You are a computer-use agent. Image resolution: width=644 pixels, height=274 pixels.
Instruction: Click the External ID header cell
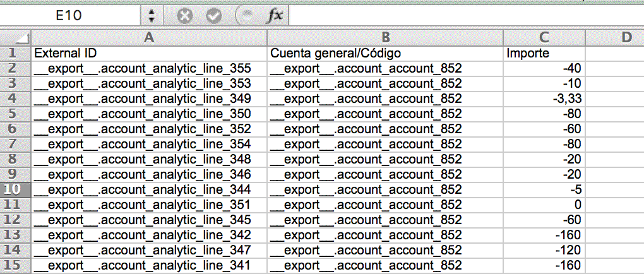[x=149, y=54]
